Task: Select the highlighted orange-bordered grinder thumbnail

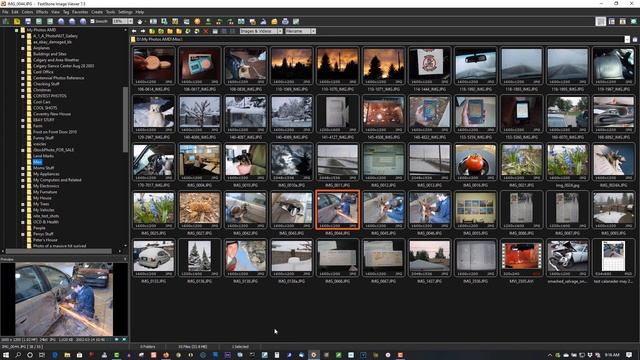Action: [x=338, y=209]
